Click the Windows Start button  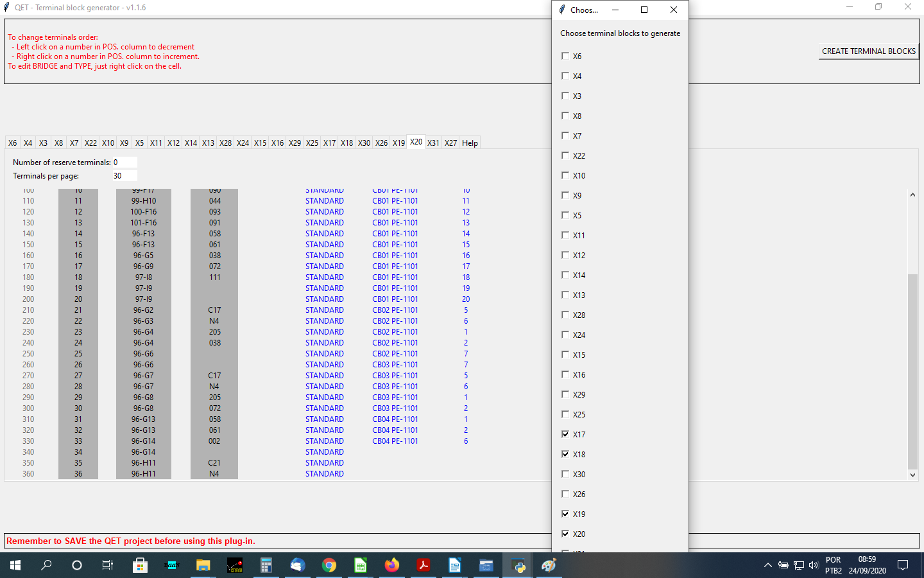pyautogui.click(x=15, y=565)
